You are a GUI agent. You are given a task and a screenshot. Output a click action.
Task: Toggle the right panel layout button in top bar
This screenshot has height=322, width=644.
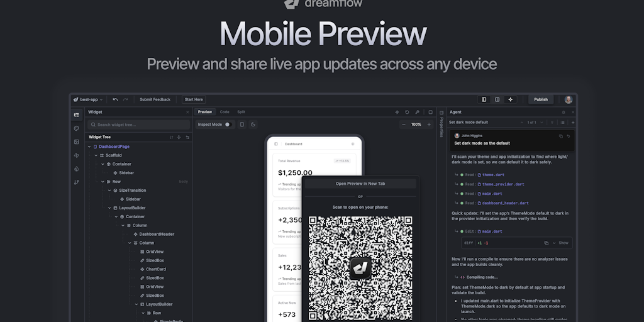coord(497,99)
